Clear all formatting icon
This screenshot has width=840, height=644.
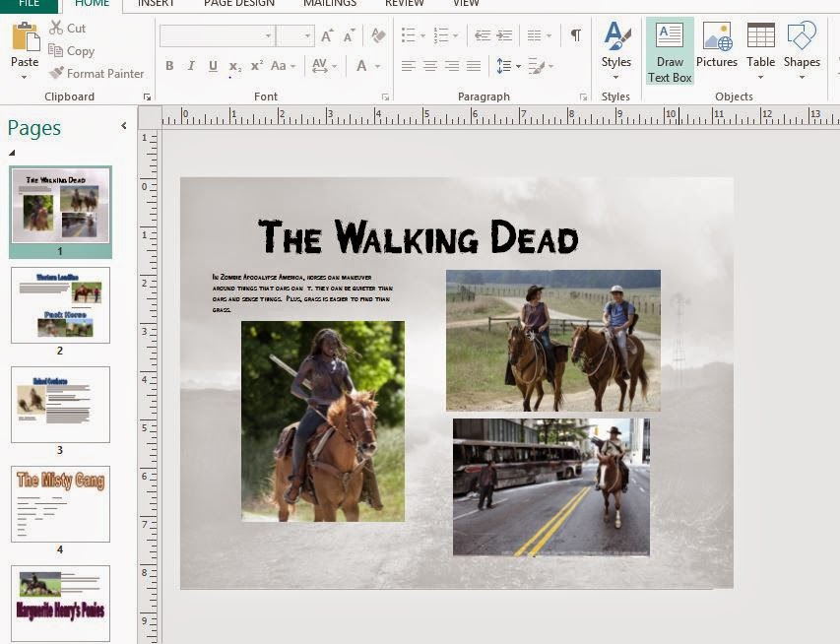tap(378, 35)
